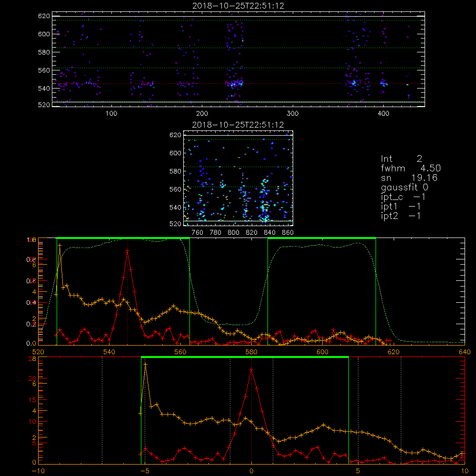Select the x-axis tick label '400'
The image size is (476, 476).
click(383, 114)
